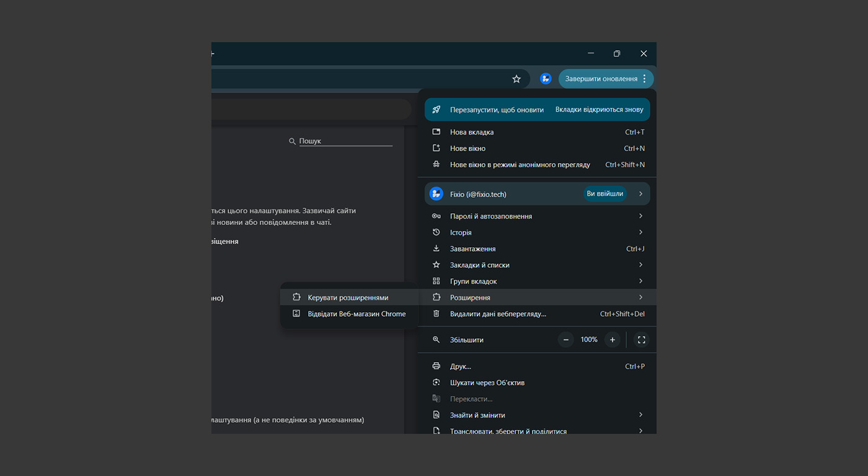The height and width of the screenshot is (476, 868).
Task: Click the Знайти й змінити icon
Action: coord(436,415)
